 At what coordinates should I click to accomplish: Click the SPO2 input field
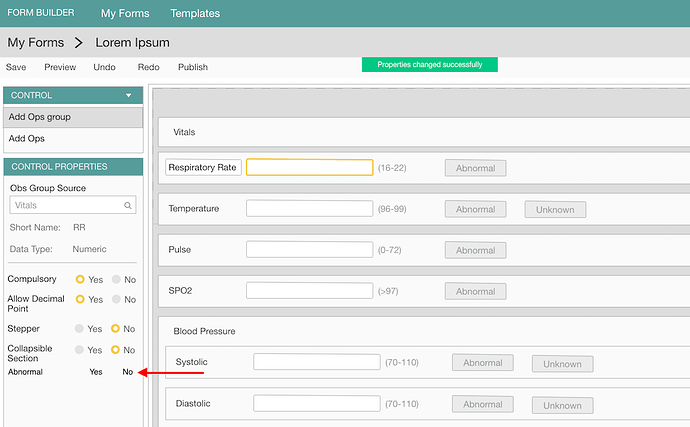click(310, 291)
